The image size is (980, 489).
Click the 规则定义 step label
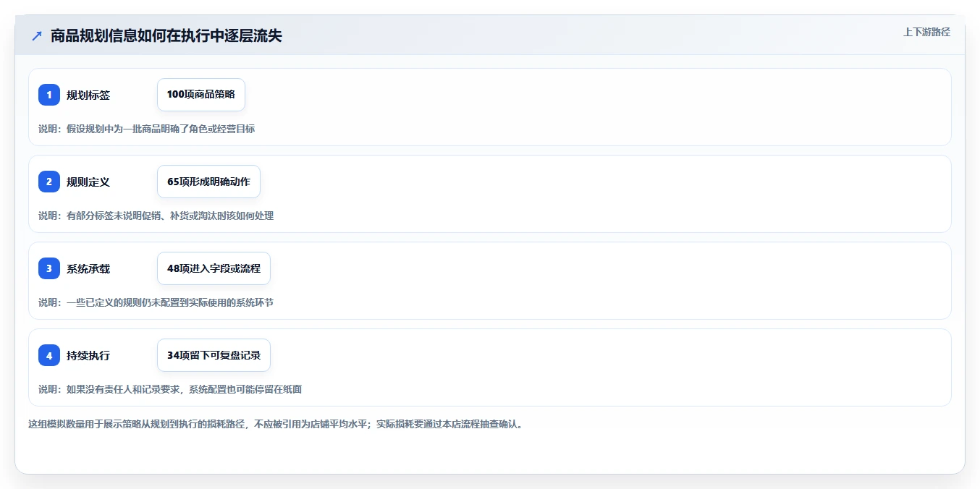click(x=88, y=182)
